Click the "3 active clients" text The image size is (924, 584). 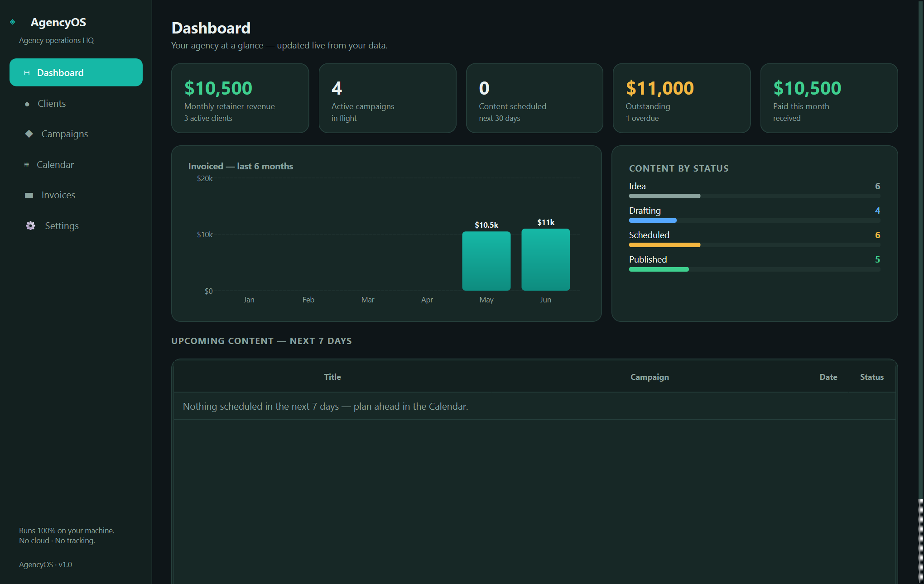pos(208,118)
